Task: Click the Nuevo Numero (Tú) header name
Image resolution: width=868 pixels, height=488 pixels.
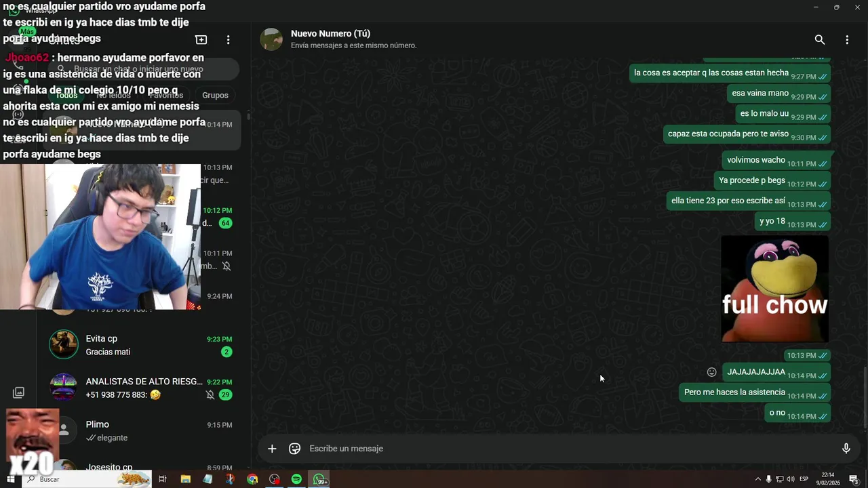Action: point(330,33)
